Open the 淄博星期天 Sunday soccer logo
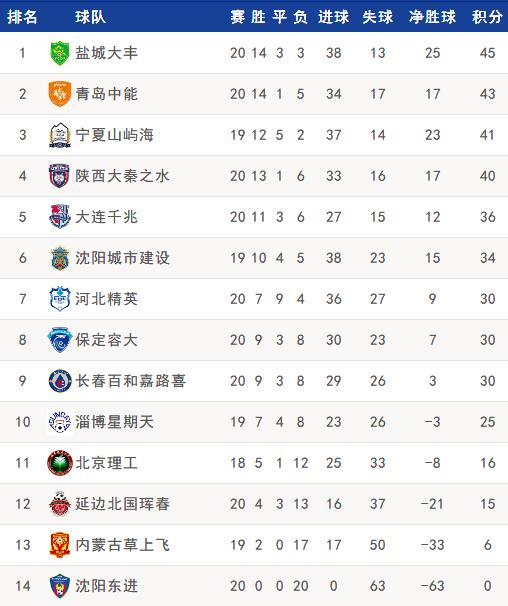The height and width of the screenshot is (606, 508). point(60,422)
